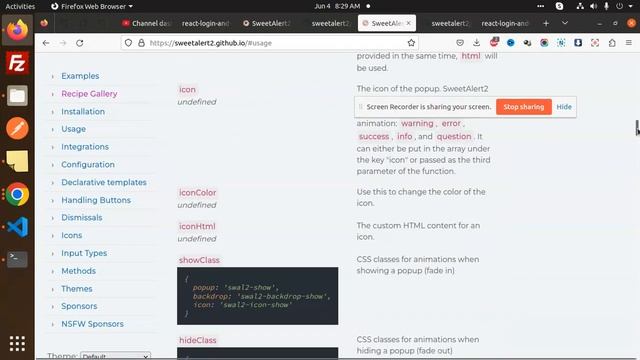Open the extensions puzzle icon
Screen dimensions: 640x360
pos(612,43)
